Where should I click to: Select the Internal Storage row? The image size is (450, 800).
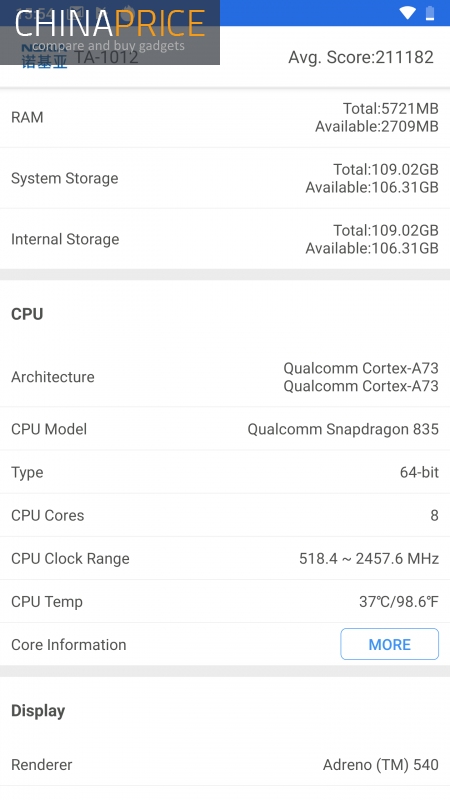[225, 239]
